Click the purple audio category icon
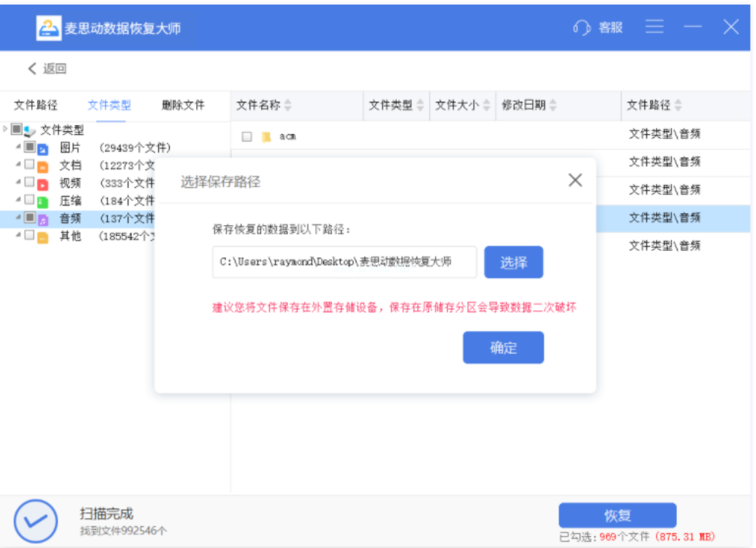Viewport: 756px width, 548px height. (43, 219)
